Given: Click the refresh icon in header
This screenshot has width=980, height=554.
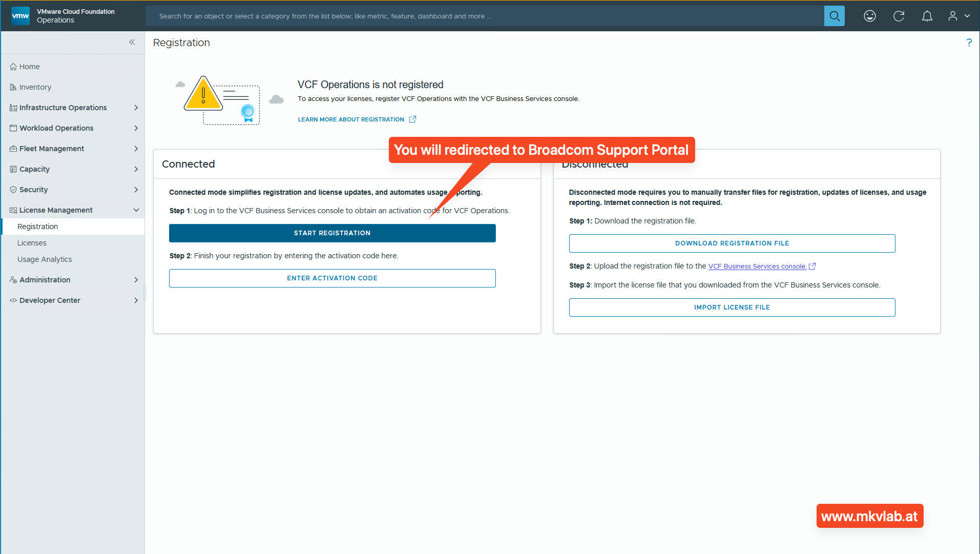Looking at the screenshot, I should pyautogui.click(x=899, y=16).
